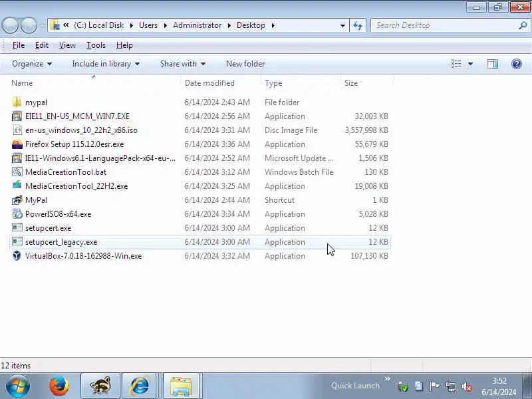Click the en-us_windows_10_22h2_x86.iso disc image icon
532x399 pixels.
tap(17, 130)
